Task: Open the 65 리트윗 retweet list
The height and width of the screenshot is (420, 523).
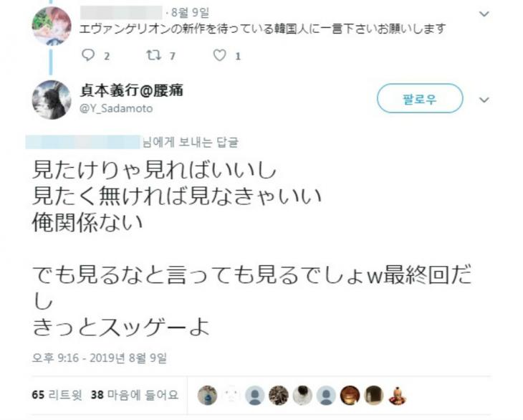Action: tap(57, 395)
